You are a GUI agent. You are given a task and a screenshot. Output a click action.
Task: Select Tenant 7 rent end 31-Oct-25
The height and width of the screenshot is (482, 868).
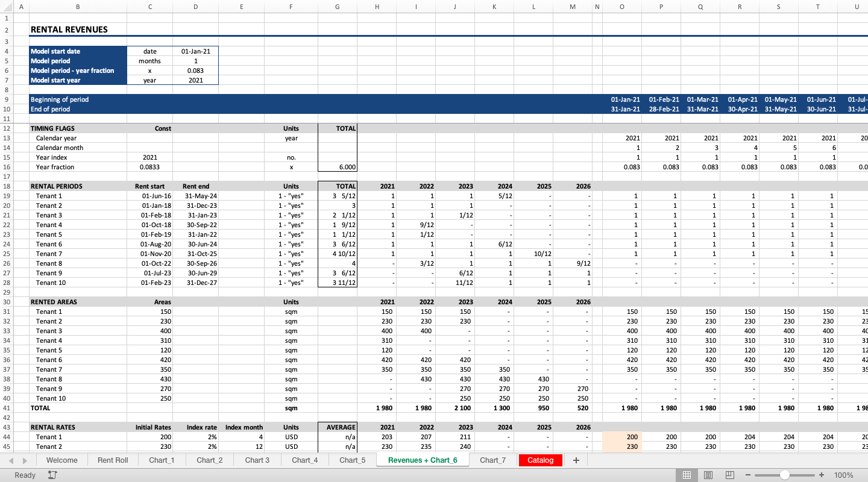point(195,254)
